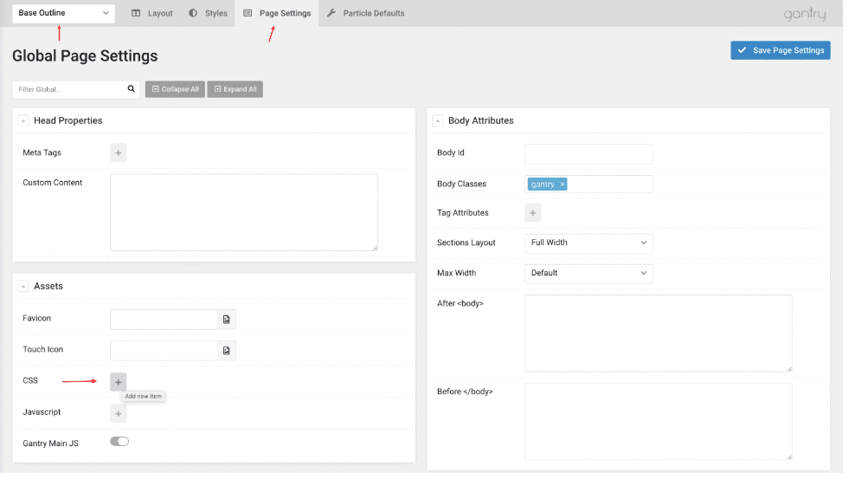Open the Particle Defaults tab
Viewport: 868px width, 492px height.
[366, 13]
